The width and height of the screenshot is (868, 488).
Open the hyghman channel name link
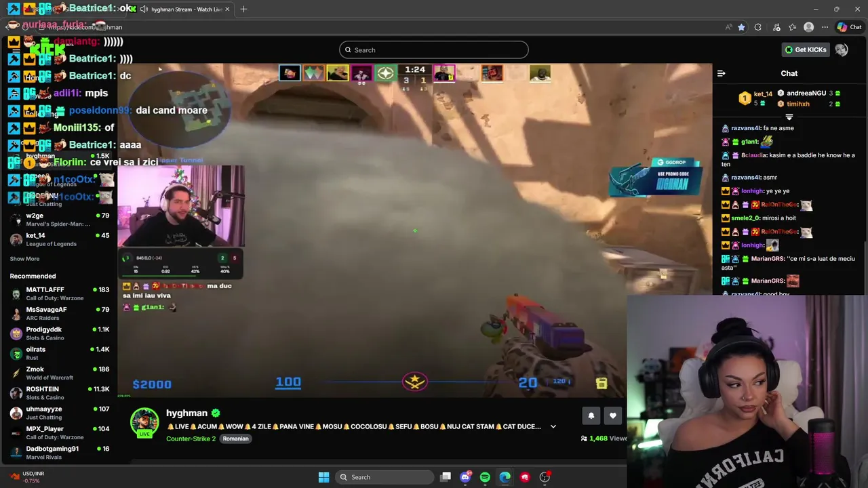[x=186, y=413]
